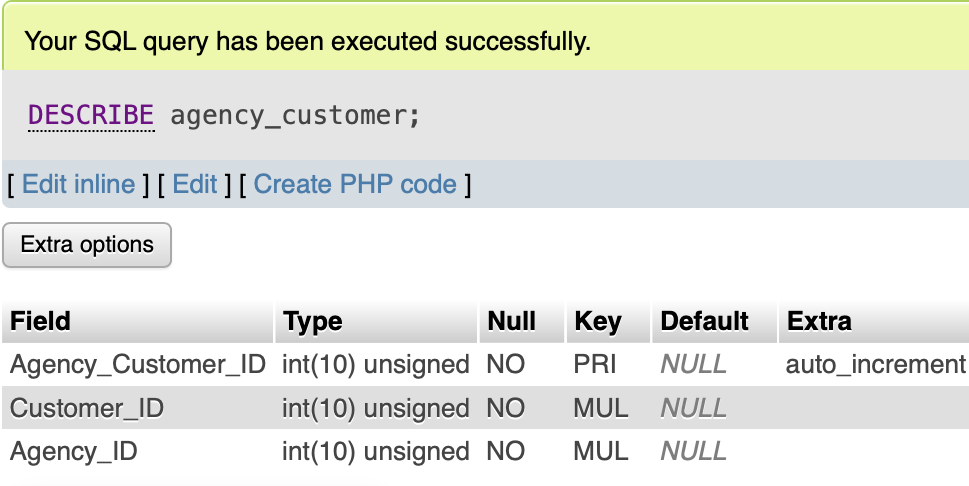Click the MUL key for Customer_ID row

600,408
